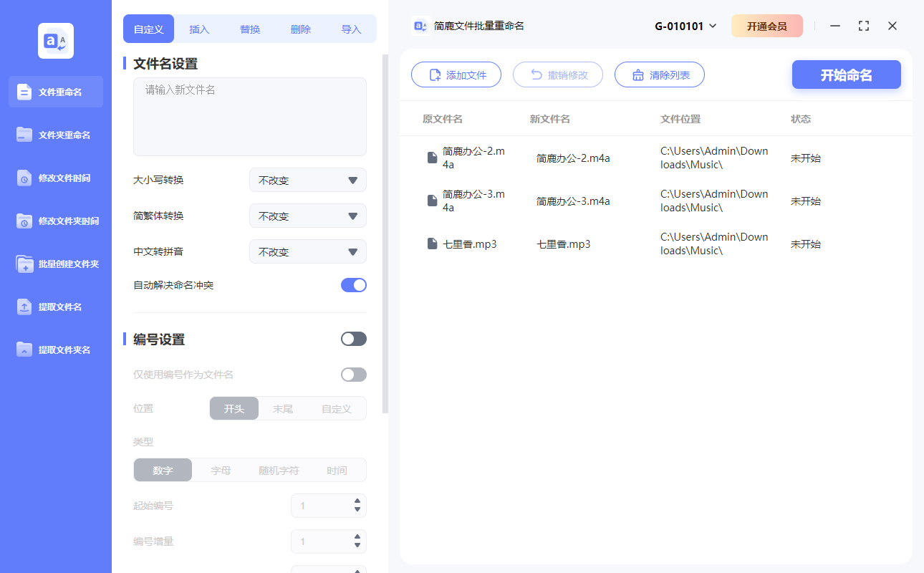The image size is (924, 573).
Task: Open the 大小写转换 dropdown
Action: 307,180
